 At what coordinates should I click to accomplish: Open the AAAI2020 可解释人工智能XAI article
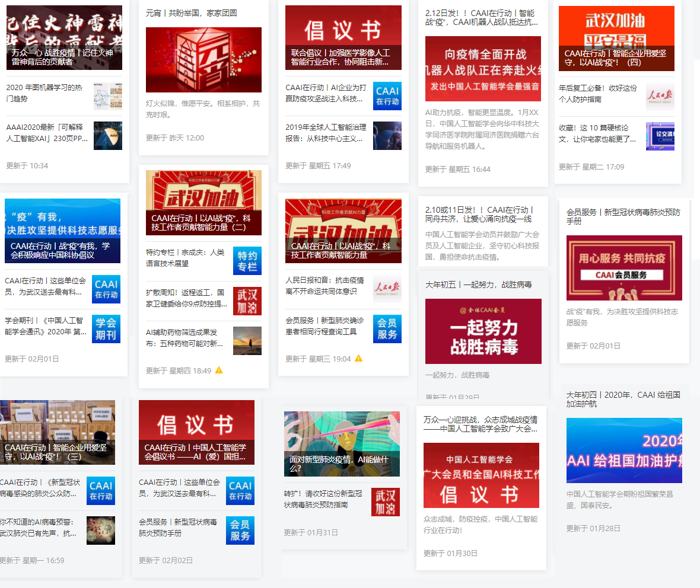coord(47,133)
